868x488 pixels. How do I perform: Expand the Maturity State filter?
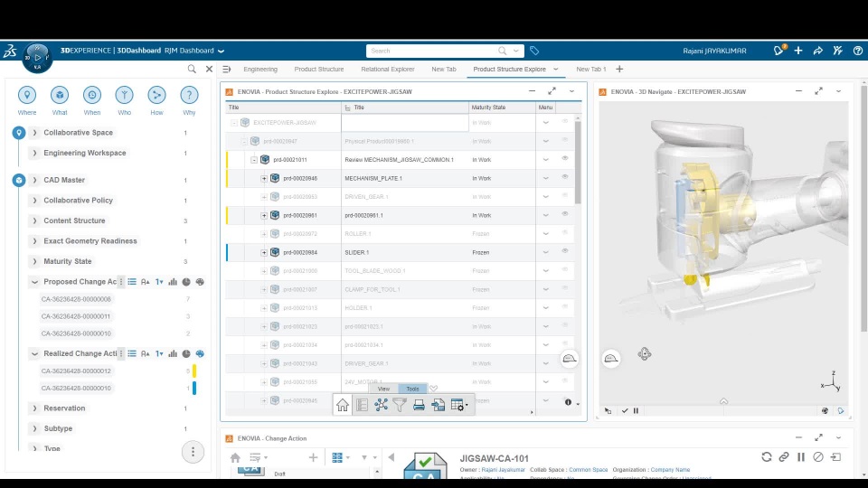pos(35,261)
